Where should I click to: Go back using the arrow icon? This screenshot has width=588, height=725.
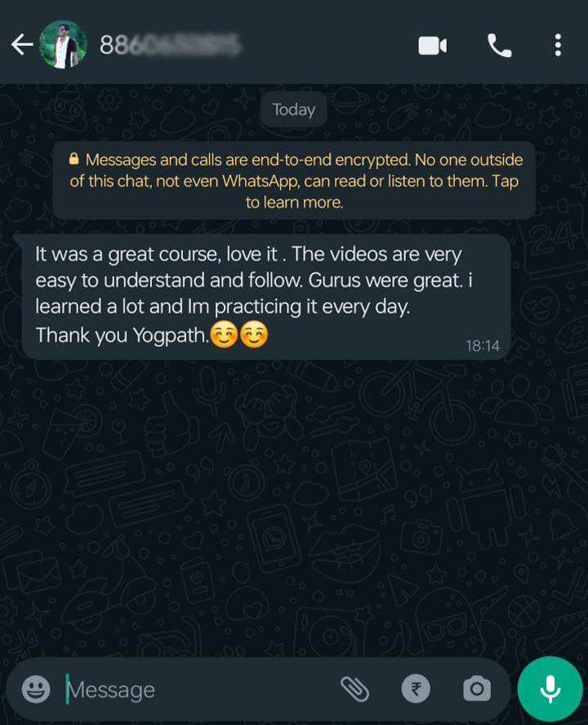(22, 45)
